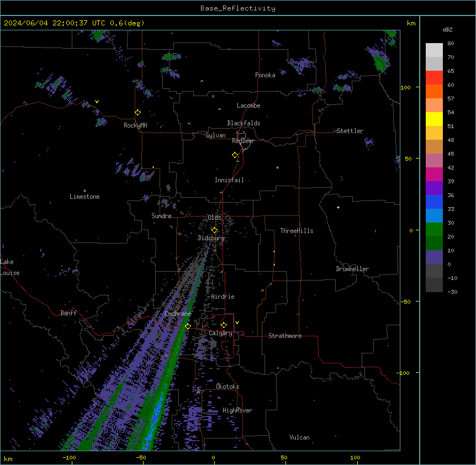Click the Okotoks label
Screen dimensions: 476x465
click(x=228, y=387)
